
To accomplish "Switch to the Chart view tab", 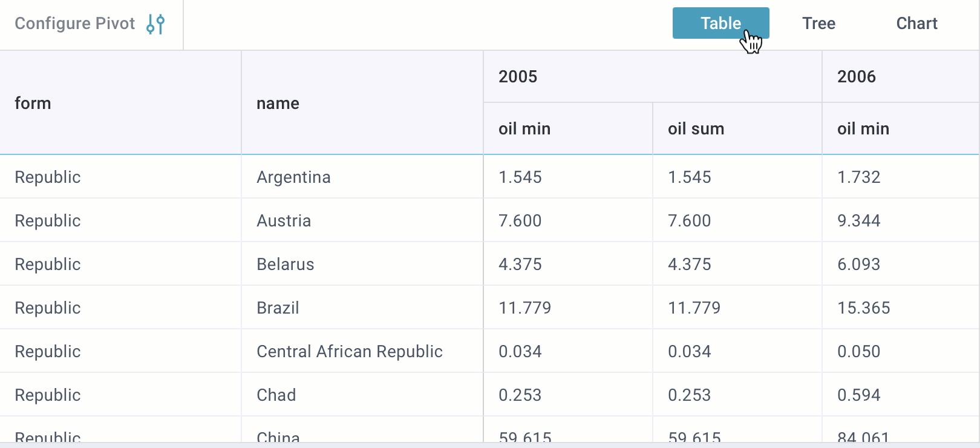I will tap(916, 24).
